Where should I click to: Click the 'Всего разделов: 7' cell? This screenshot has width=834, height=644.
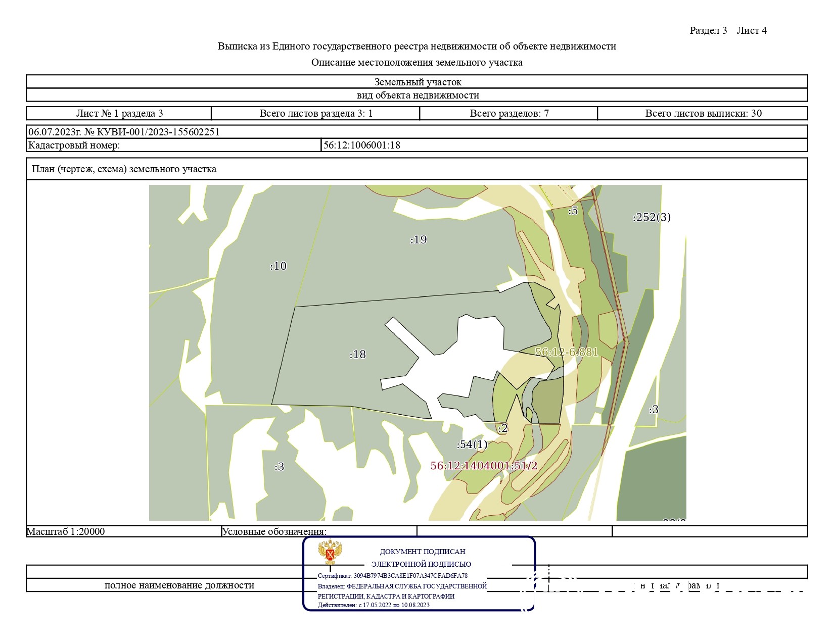[x=509, y=114]
